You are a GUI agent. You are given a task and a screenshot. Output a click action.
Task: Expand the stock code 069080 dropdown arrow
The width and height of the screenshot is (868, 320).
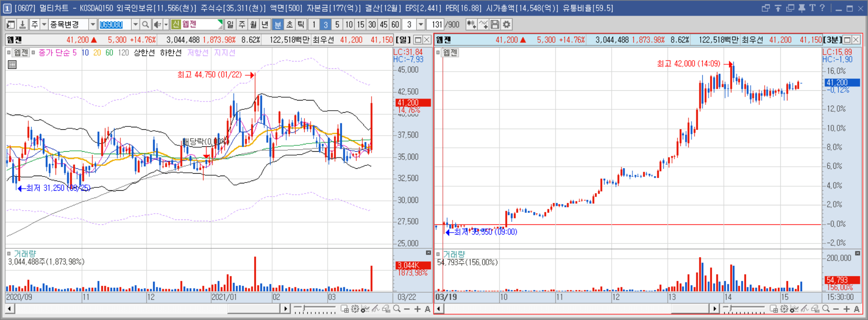point(135,24)
